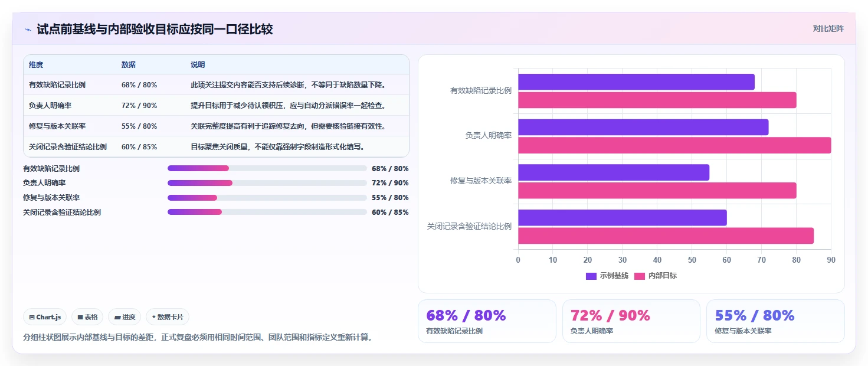Click the description starting 此项关注提交内容
Screen dimensions: 868x366
(x=289, y=85)
